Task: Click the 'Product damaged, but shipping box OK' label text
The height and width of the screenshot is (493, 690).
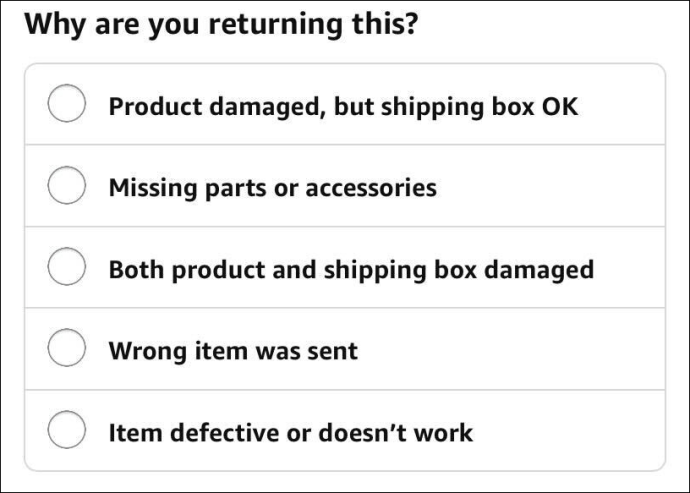Action: pos(343,107)
